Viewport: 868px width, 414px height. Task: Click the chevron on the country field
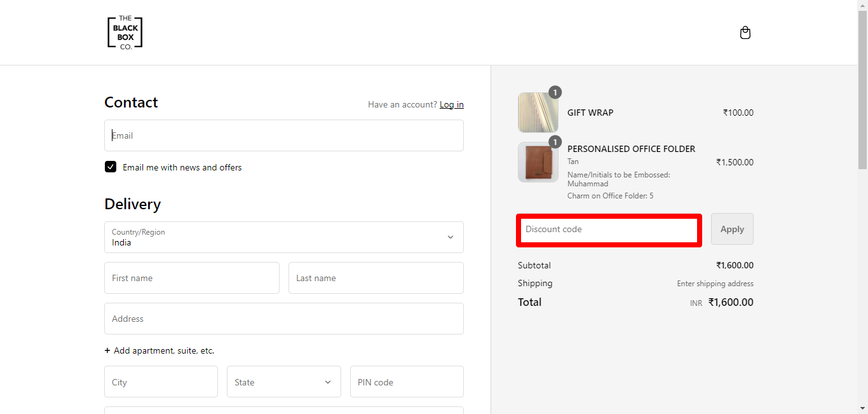451,237
